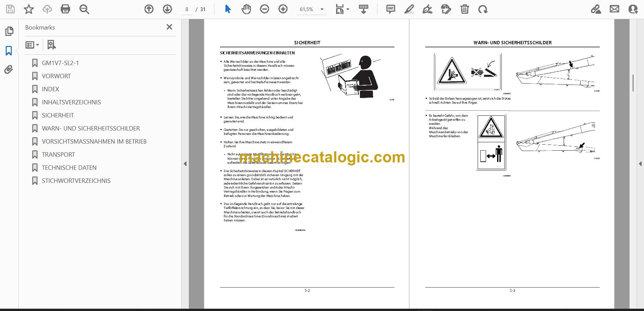Close the Bookmarks panel
The image size is (644, 311).
(x=169, y=27)
